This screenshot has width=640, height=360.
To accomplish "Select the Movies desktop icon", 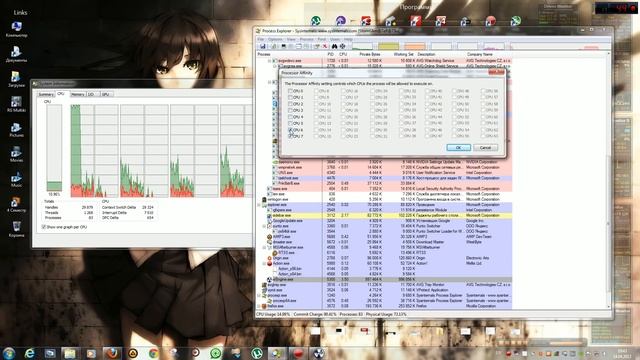I will tap(16, 155).
